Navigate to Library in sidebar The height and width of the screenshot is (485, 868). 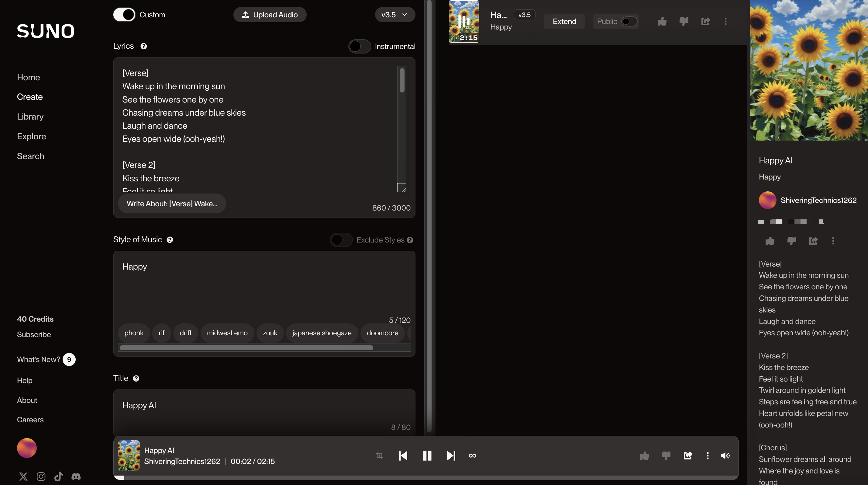pos(30,117)
